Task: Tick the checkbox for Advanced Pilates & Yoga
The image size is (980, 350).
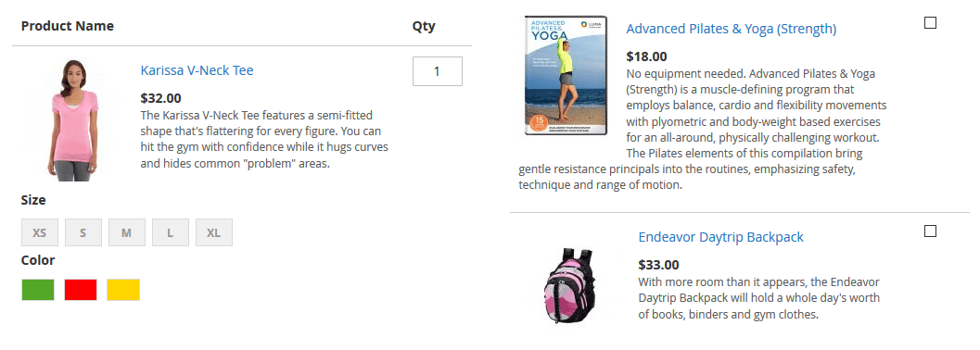Action: (x=930, y=22)
